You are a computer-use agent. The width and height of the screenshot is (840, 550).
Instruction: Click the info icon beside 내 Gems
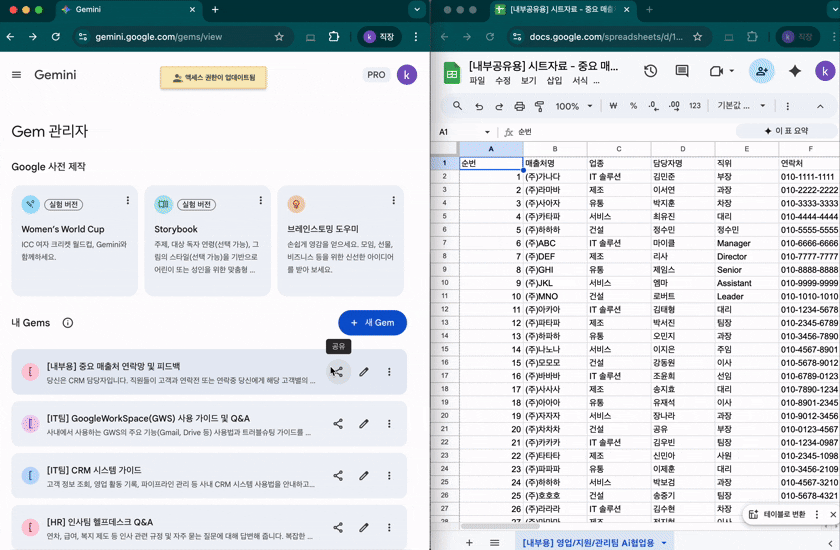pyautogui.click(x=68, y=323)
